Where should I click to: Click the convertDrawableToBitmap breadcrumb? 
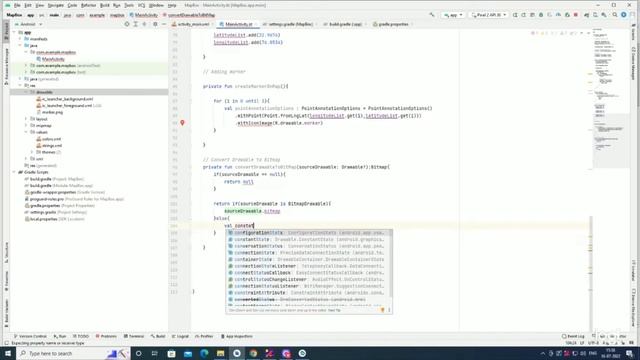click(x=189, y=15)
